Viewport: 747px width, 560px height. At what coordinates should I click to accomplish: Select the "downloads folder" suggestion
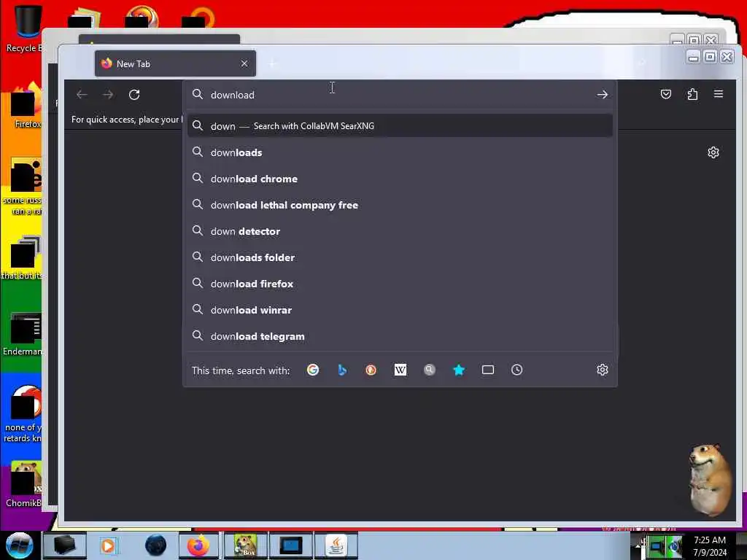(x=400, y=257)
